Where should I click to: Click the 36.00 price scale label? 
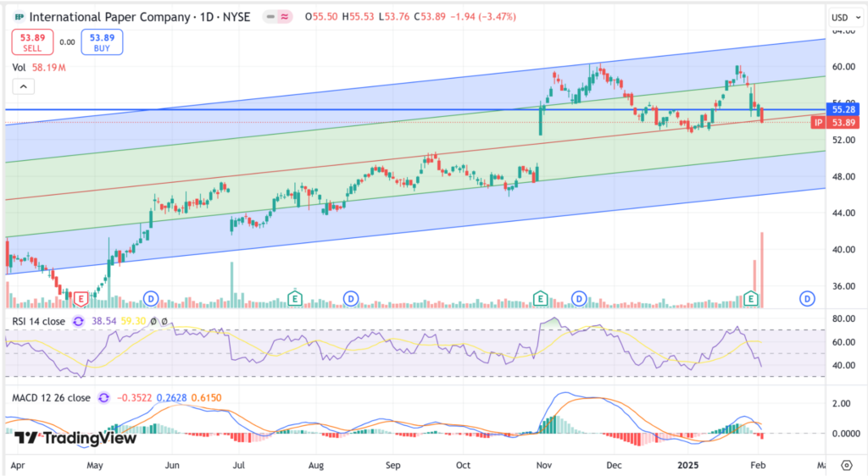[x=843, y=286]
